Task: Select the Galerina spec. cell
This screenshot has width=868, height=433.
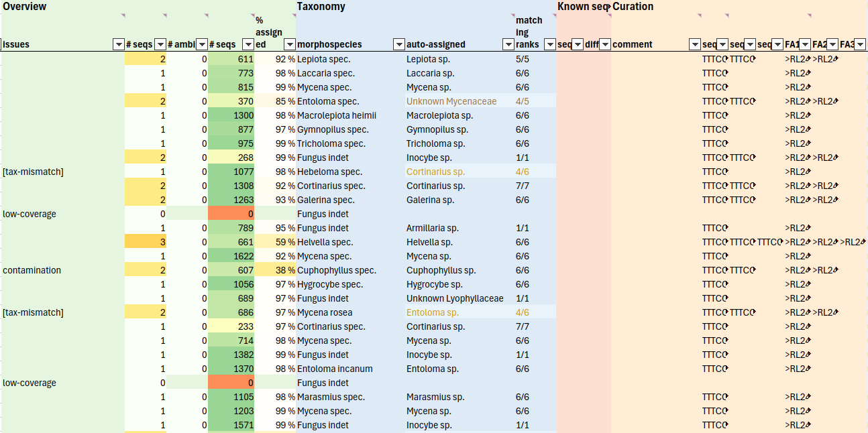Action: point(350,200)
